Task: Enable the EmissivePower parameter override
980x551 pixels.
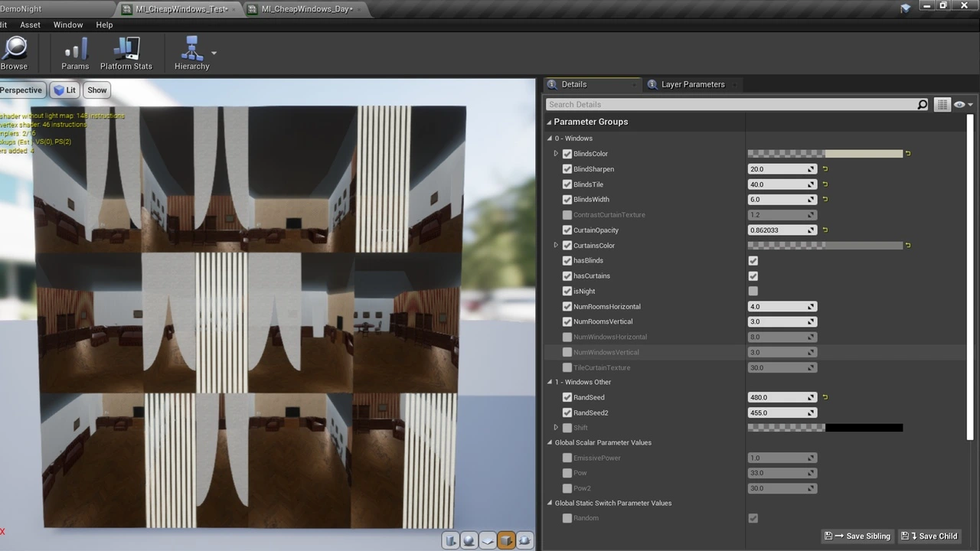Action: click(567, 458)
